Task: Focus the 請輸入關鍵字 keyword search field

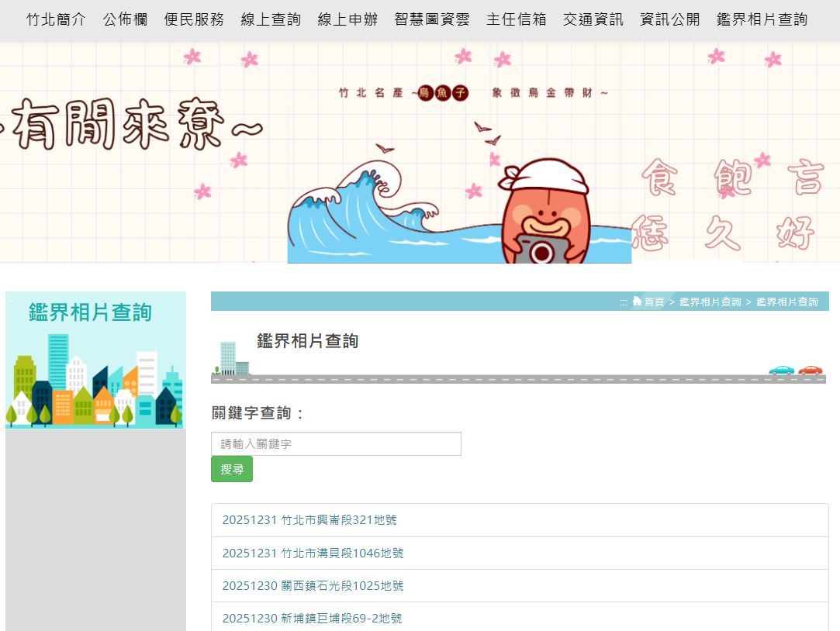Action: pyautogui.click(x=336, y=443)
